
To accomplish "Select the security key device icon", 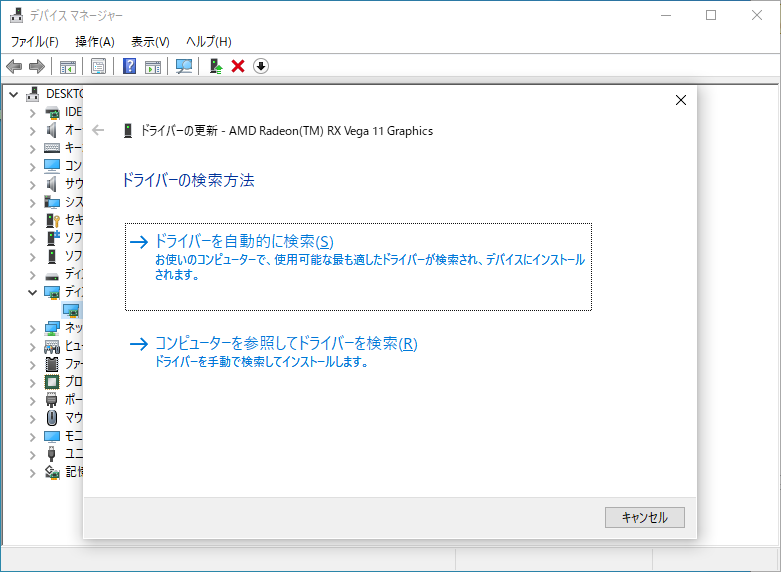I will pos(52,220).
